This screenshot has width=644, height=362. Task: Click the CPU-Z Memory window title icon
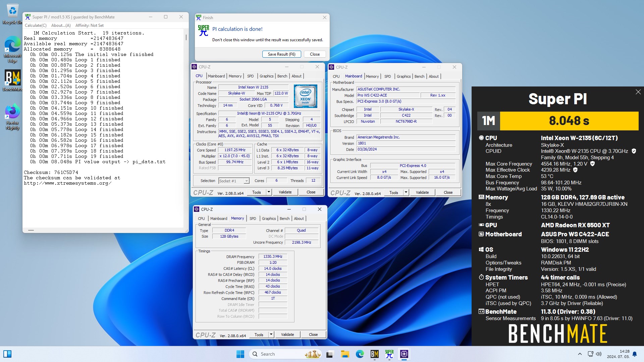(x=197, y=209)
